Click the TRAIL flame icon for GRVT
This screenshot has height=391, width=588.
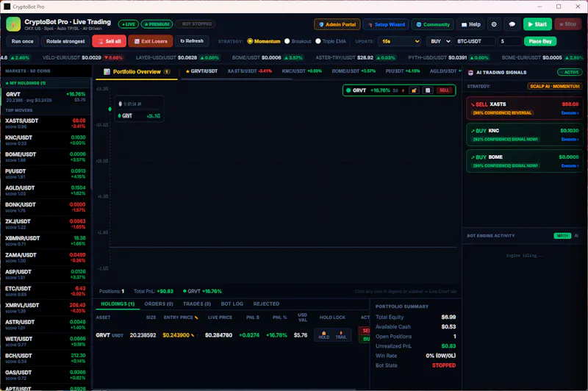[x=341, y=334]
